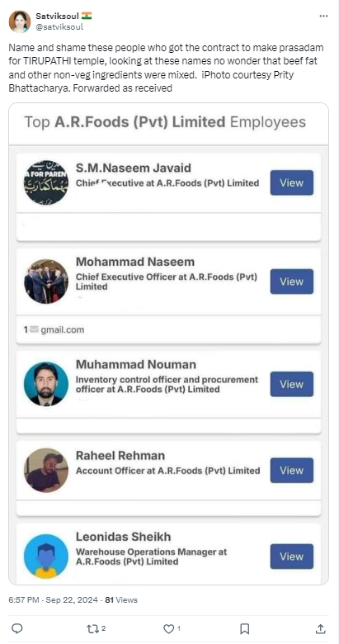This screenshot has height=644, width=339.
Task: Open the @satviksoul handle link
Action: [x=59, y=26]
